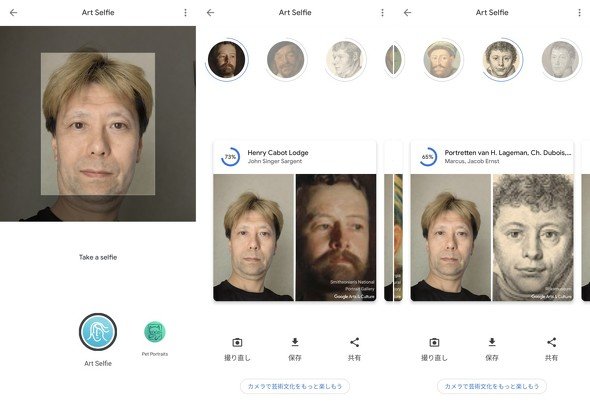590x401 pixels.
Task: Open three-dot menu on Henry Cabot Lodge screen
Action: coord(382,12)
